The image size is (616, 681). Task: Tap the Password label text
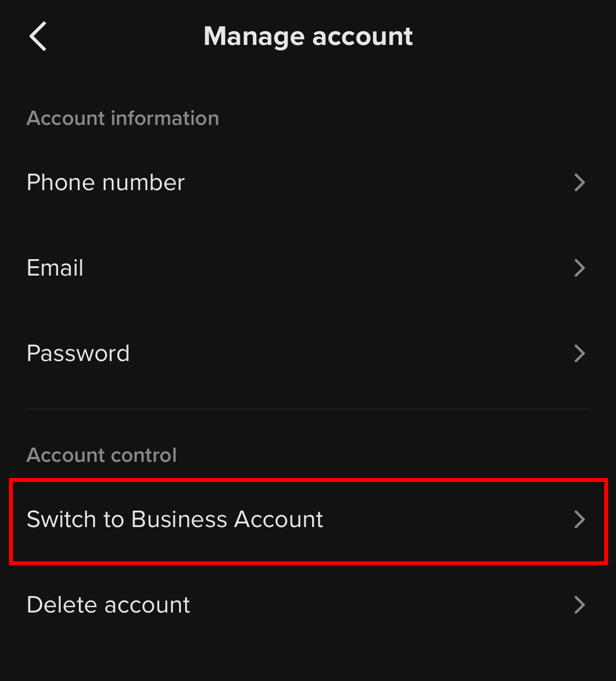(78, 353)
